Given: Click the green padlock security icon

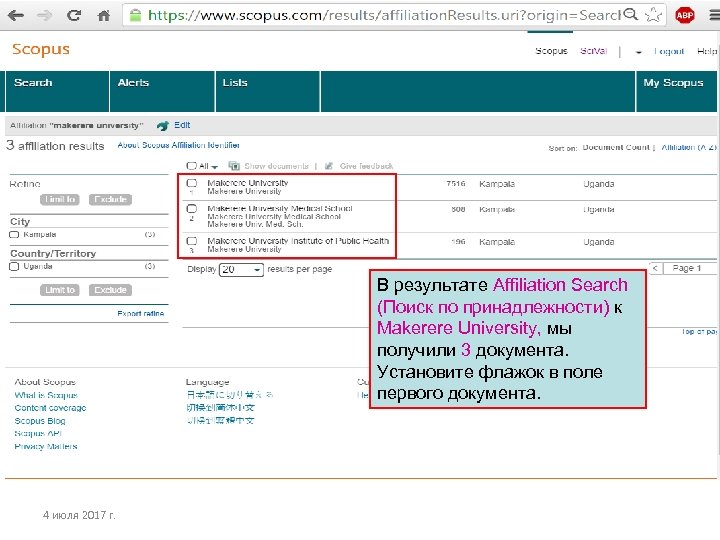Looking at the screenshot, I should tap(135, 16).
